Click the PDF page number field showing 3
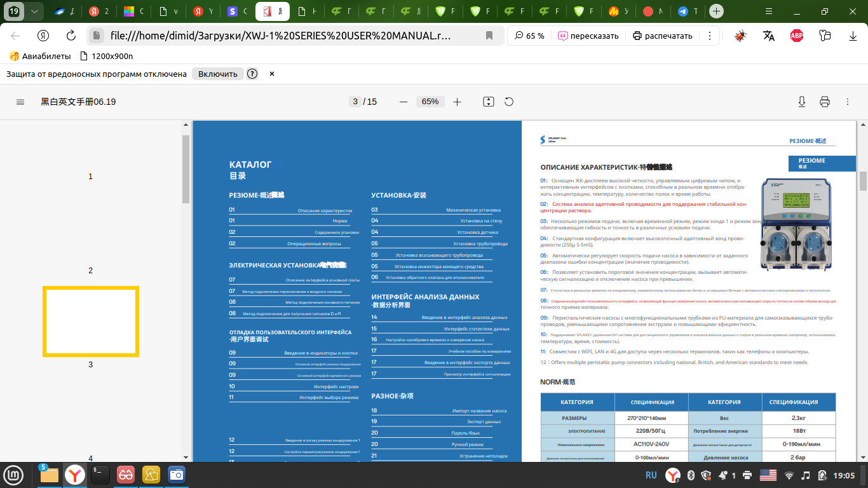868x488 pixels. point(355,102)
